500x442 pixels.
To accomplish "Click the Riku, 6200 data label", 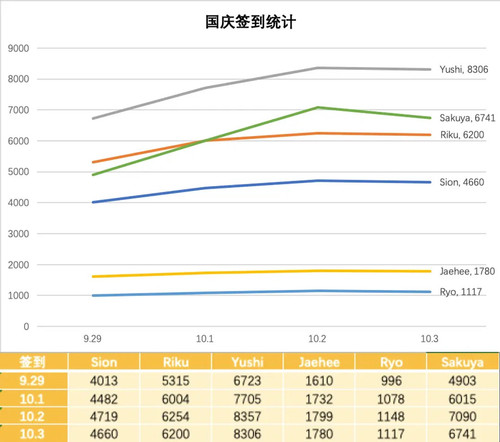I will 462,135.
